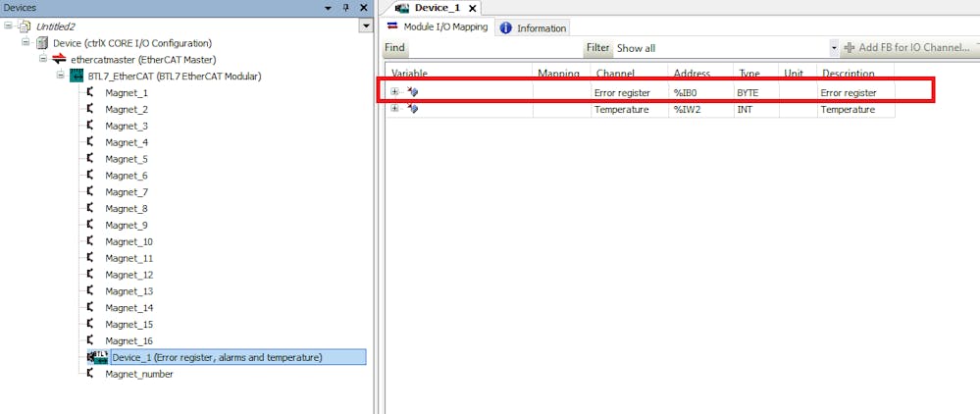Click the Find field
Screen dimensions: 980x414
click(496, 47)
